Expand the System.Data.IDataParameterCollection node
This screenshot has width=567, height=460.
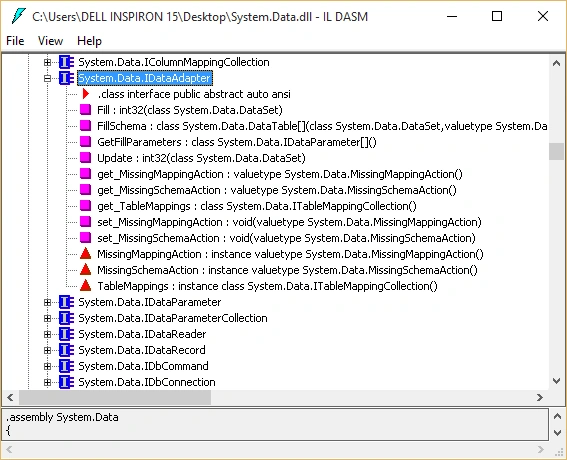pyautogui.click(x=47, y=318)
